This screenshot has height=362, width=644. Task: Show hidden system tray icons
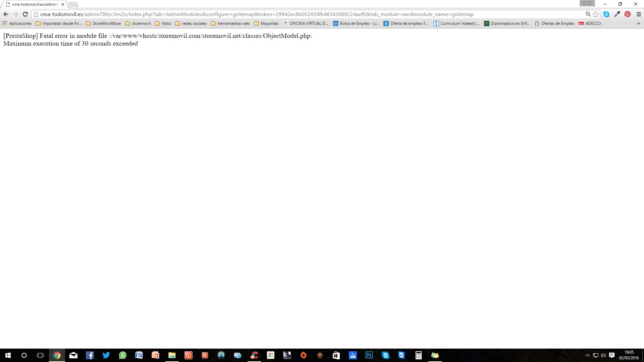click(x=587, y=355)
